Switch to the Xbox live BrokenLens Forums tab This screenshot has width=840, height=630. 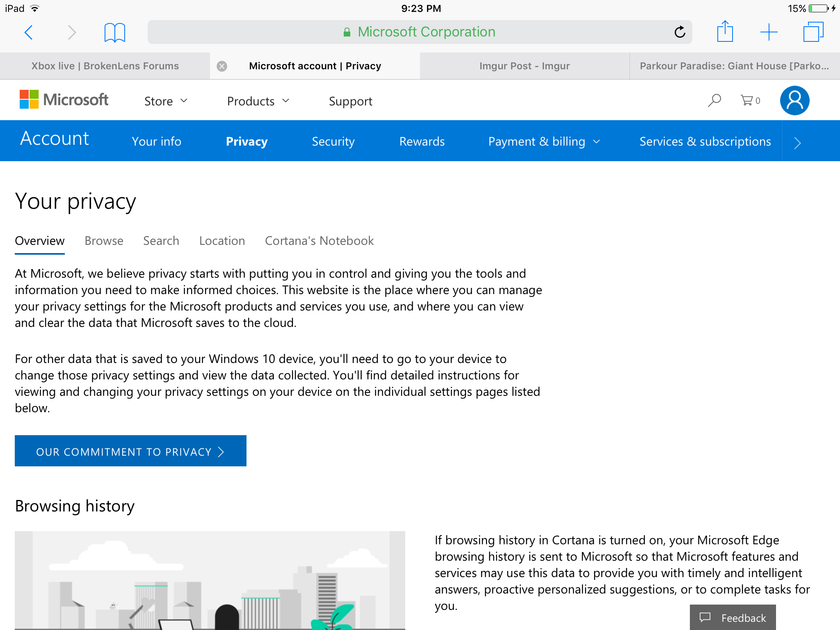click(105, 66)
